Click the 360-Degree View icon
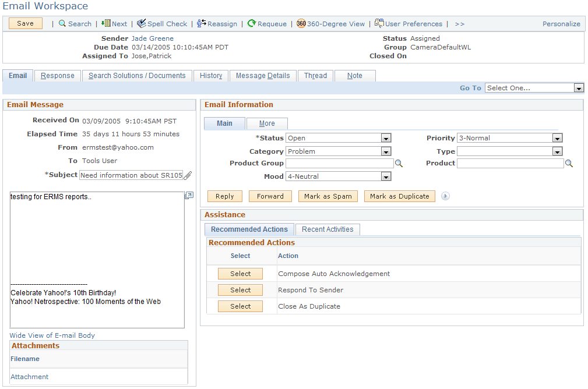Image resolution: width=588 pixels, height=389 pixels. coord(301,23)
